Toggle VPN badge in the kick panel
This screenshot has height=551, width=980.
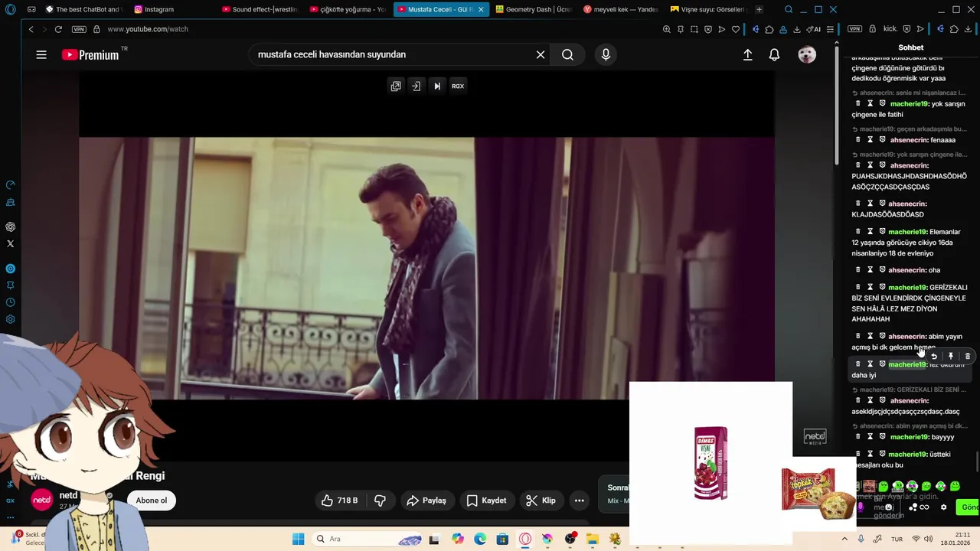(x=855, y=29)
